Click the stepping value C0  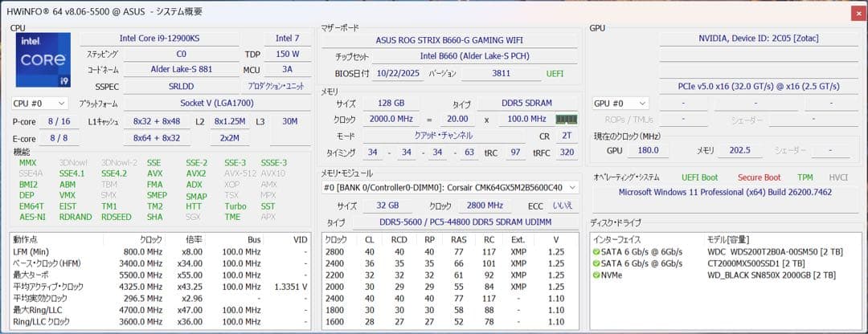tap(181, 54)
